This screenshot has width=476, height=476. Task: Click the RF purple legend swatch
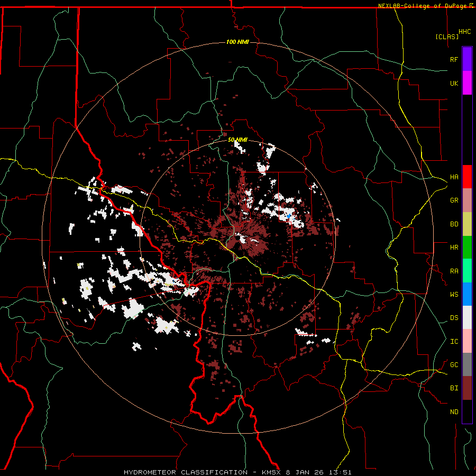(x=467, y=59)
